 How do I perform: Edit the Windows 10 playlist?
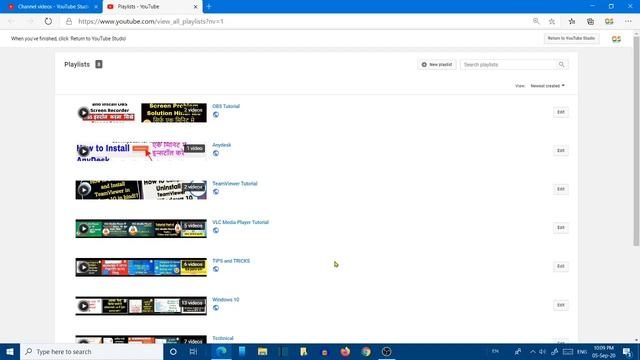point(561,305)
